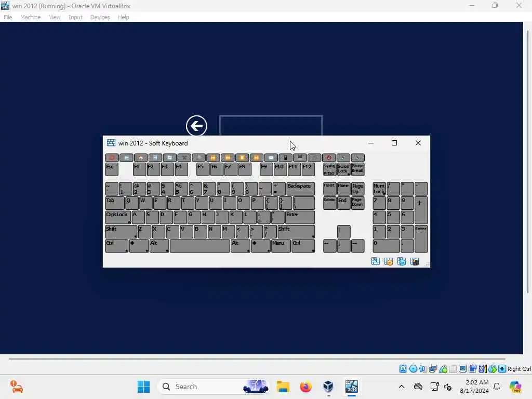The width and height of the screenshot is (532, 399).
Task: Open notifications bell in system tray
Action: pyautogui.click(x=497, y=387)
